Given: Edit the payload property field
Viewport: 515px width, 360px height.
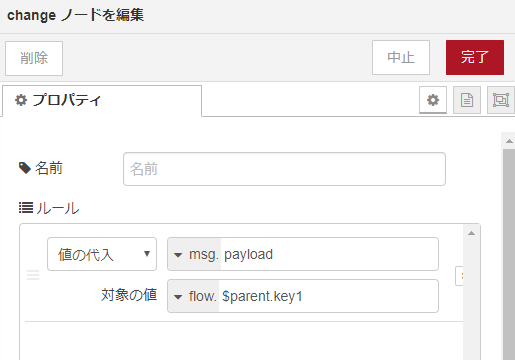Looking at the screenshot, I should 329,254.
